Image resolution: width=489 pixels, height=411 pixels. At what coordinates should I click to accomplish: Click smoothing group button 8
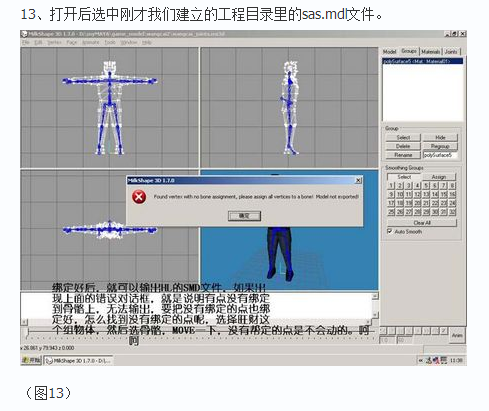[452, 186]
